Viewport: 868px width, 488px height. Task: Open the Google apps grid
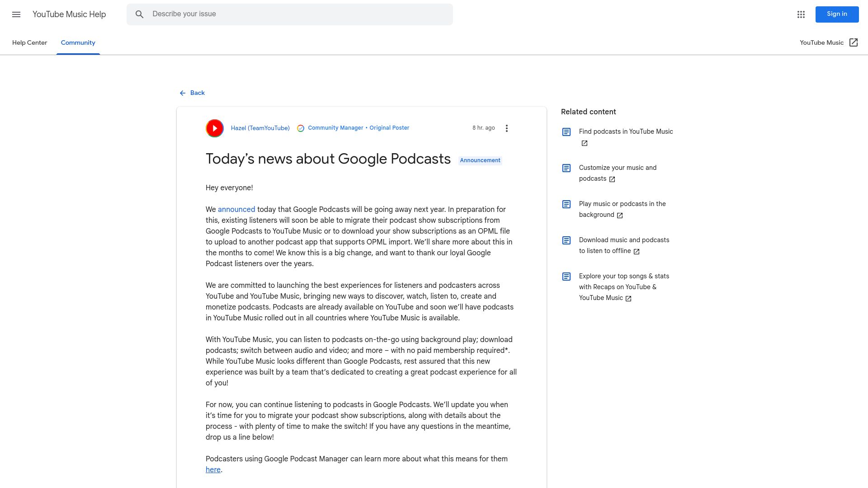click(801, 14)
